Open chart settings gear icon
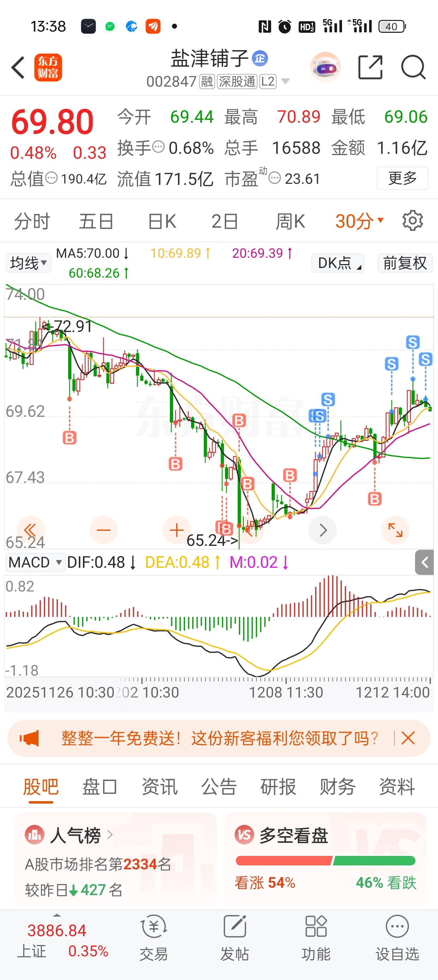 (413, 221)
